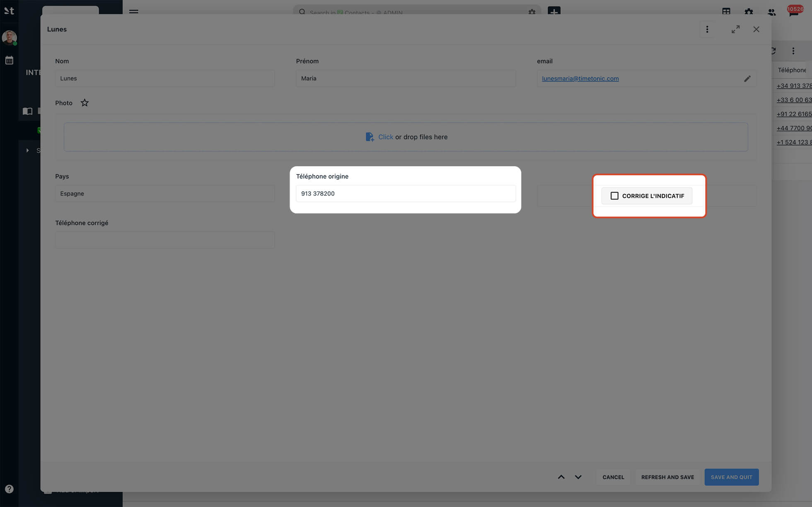Expand the Lunes record to fullscreen

[735, 29]
